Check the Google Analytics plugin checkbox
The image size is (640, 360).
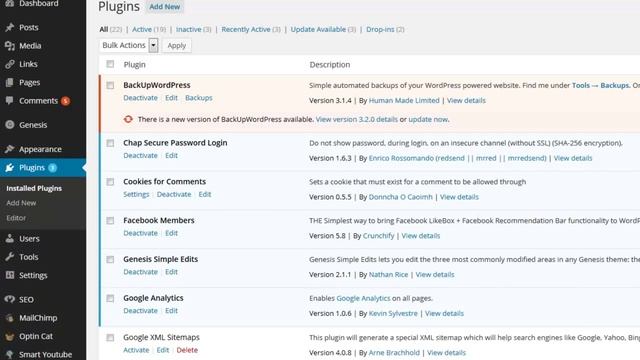110,298
